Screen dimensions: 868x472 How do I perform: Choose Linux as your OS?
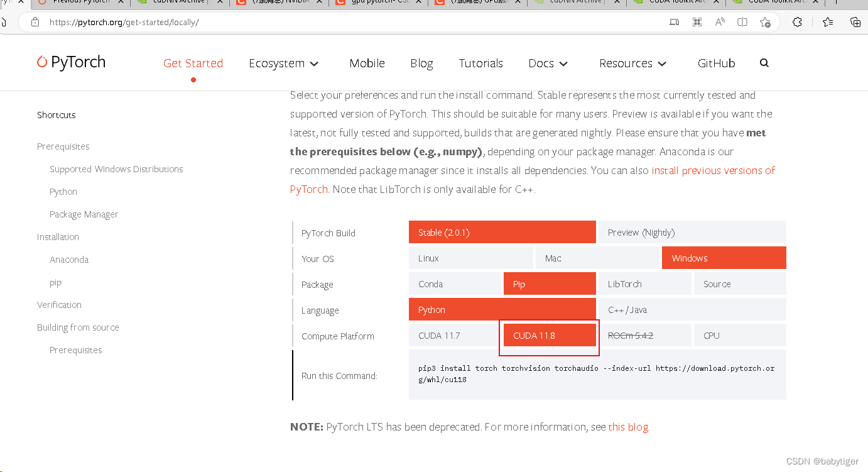pos(471,258)
